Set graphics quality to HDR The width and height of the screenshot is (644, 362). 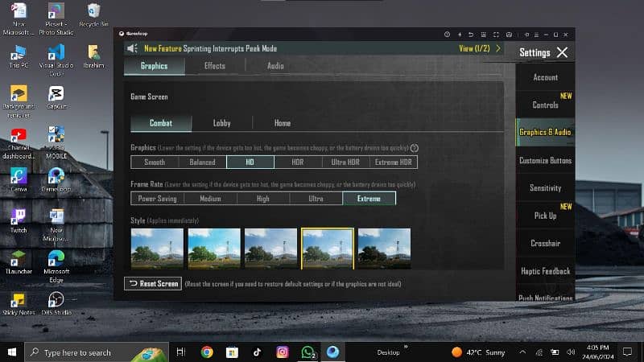298,162
